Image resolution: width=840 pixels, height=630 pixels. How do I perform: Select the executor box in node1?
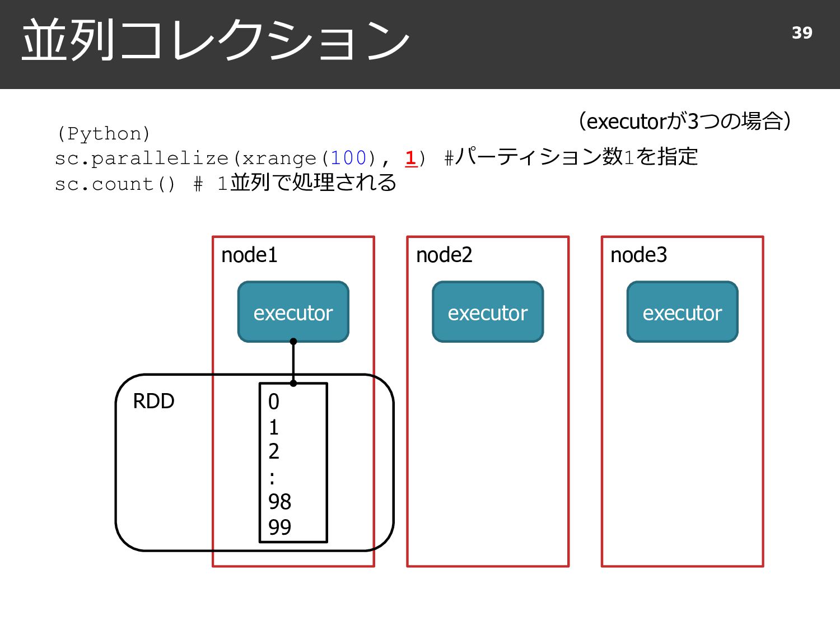pyautogui.click(x=293, y=312)
